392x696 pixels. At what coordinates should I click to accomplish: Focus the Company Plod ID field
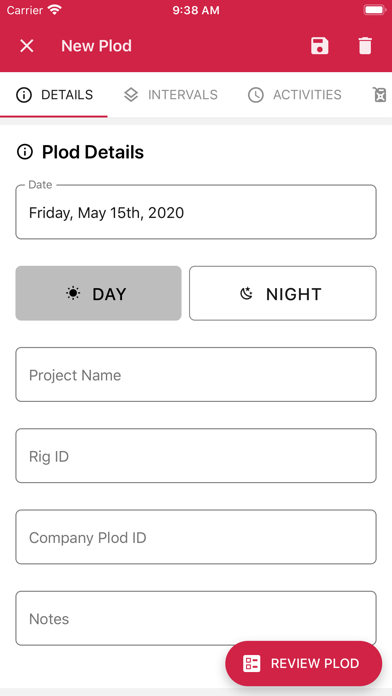tap(196, 537)
